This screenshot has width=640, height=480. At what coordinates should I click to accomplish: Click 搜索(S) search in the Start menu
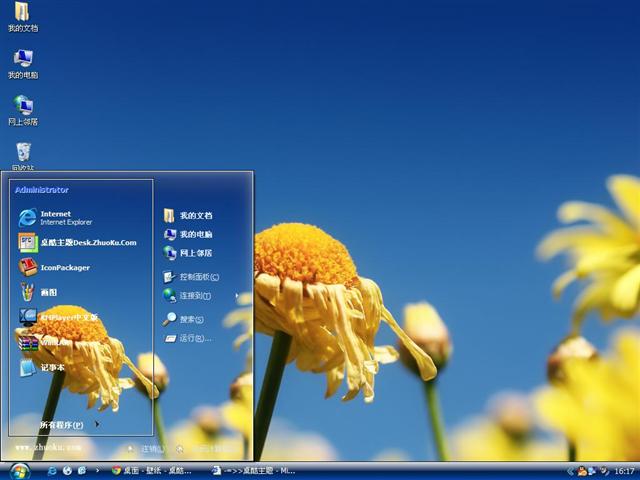click(x=190, y=319)
